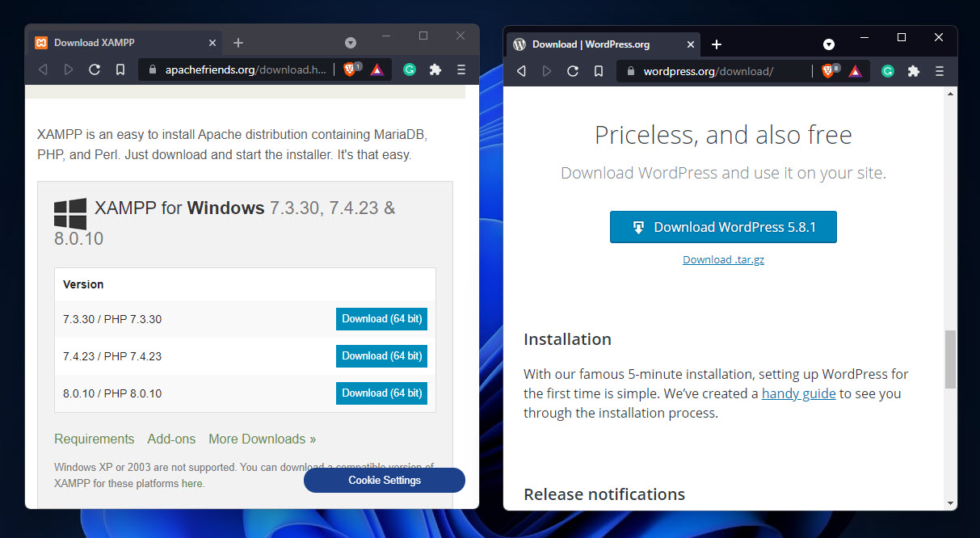Viewport: 980px width, 538px height.
Task: Reload the wordpress.org page
Action: pyautogui.click(x=573, y=71)
